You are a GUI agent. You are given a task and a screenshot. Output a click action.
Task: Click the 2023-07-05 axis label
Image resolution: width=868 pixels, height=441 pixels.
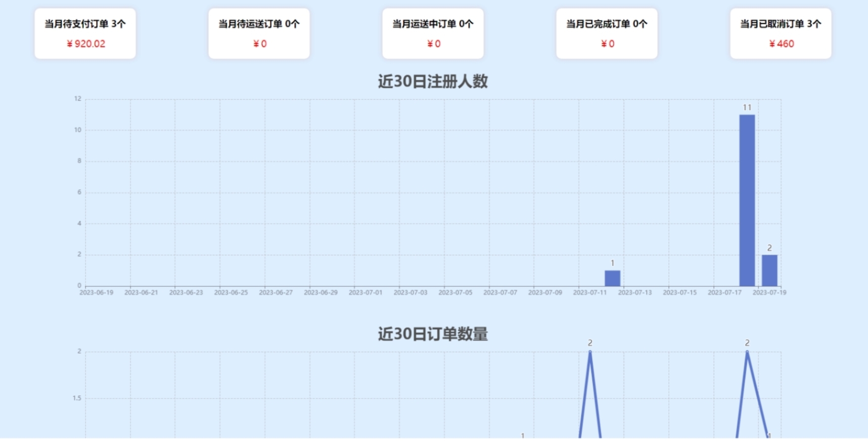[455, 292]
